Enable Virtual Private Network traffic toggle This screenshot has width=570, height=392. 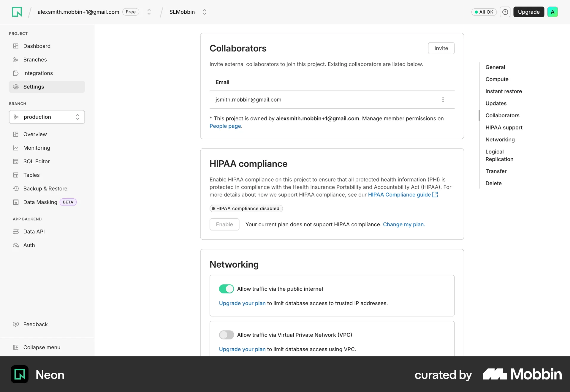227,335
